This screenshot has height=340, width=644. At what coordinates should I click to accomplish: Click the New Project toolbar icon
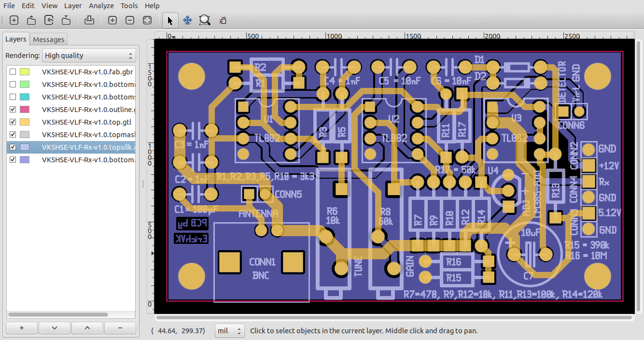[14, 20]
